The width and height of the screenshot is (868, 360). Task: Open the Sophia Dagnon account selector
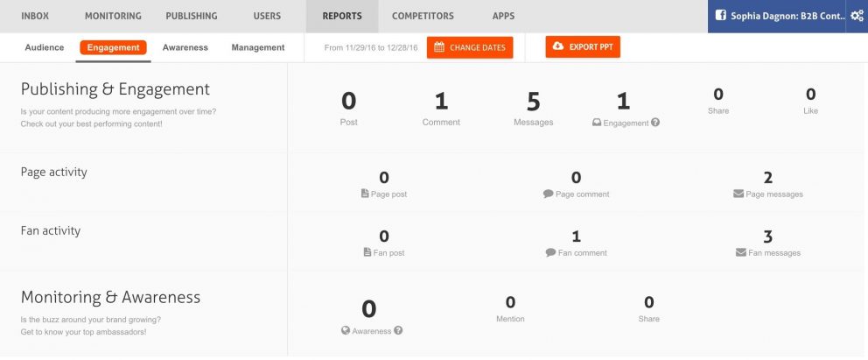(777, 16)
